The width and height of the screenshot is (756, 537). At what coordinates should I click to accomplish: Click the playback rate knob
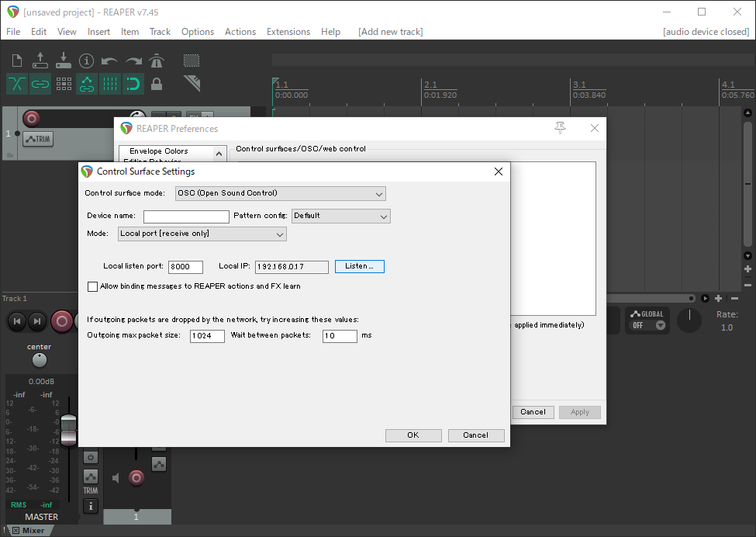click(x=689, y=320)
